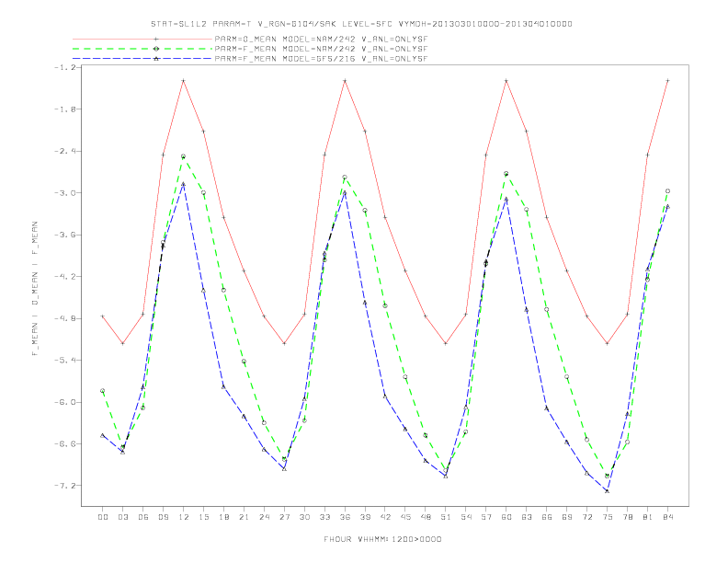Click forecast hour tick label 66
The height and width of the screenshot is (563, 728).
pos(547,517)
